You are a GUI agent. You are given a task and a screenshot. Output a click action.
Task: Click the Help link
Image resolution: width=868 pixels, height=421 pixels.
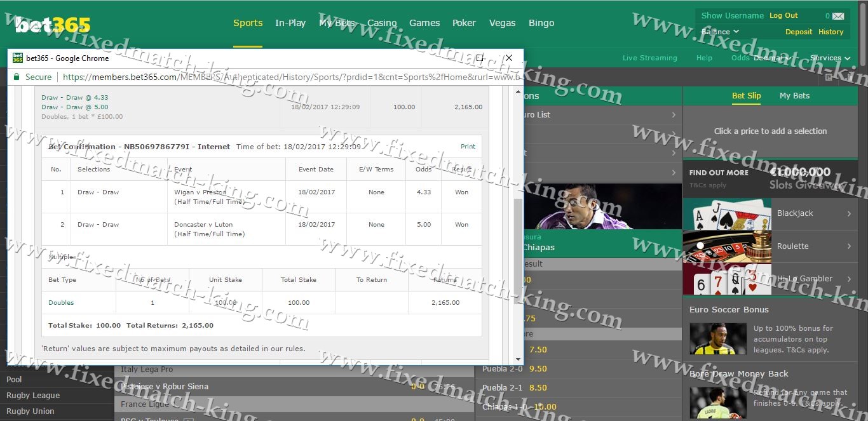pyautogui.click(x=704, y=58)
